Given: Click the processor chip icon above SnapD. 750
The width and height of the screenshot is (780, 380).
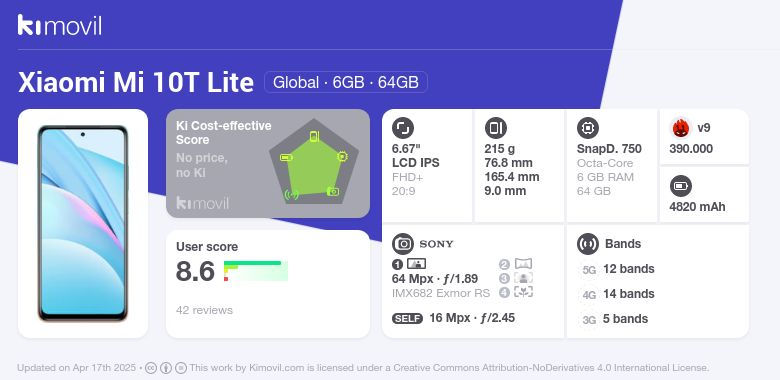Looking at the screenshot, I should [x=588, y=128].
